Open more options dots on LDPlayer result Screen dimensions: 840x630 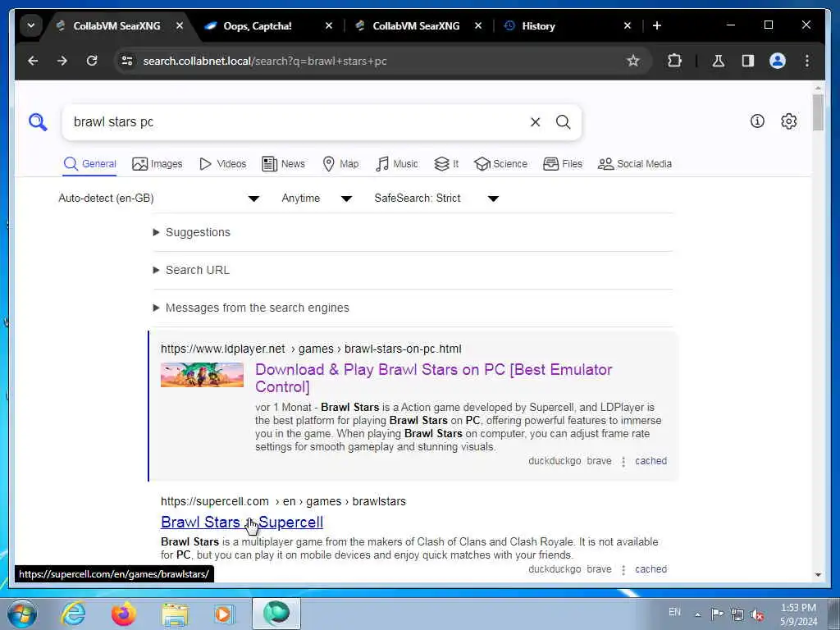[623, 461]
